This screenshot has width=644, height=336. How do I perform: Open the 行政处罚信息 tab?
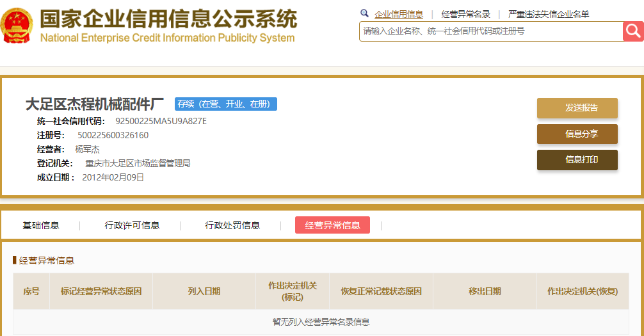(232, 225)
